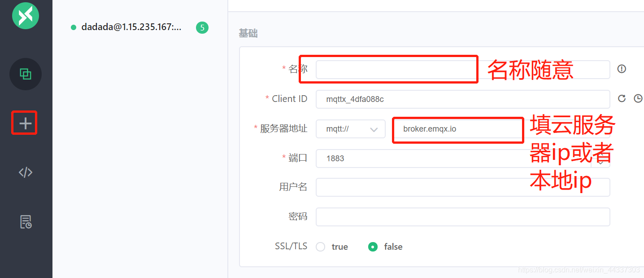Screen dimensions: 644x278
Task: Click the MQTTX logo icon
Action: click(x=26, y=16)
